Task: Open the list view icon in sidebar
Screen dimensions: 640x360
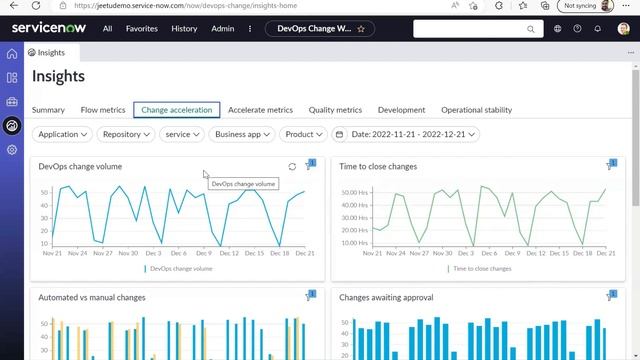Action: (x=12, y=78)
